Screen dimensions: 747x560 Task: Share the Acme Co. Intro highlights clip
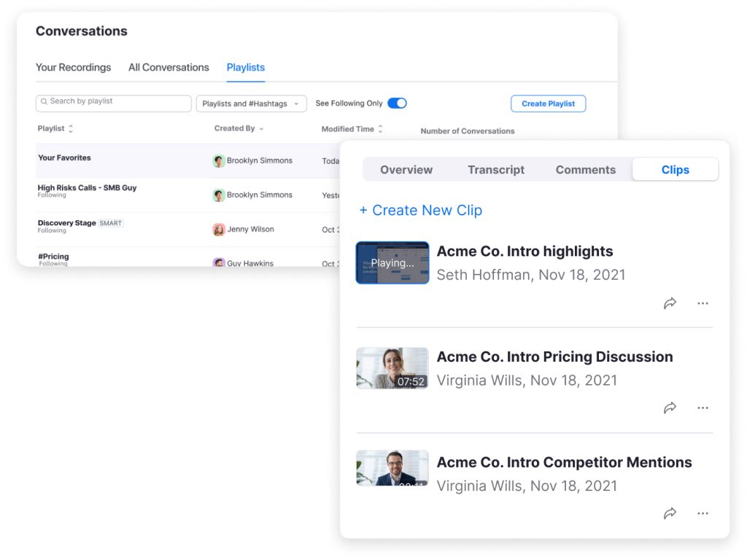670,303
